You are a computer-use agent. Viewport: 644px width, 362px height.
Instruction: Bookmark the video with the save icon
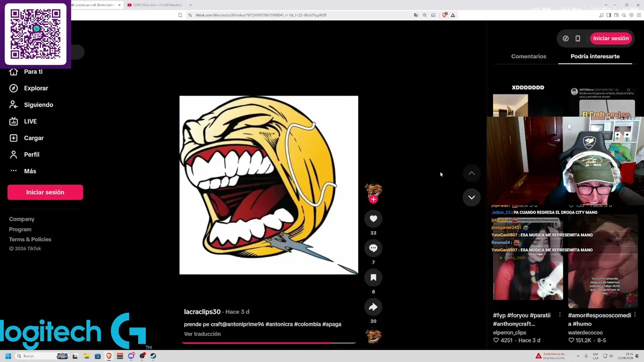373,278
